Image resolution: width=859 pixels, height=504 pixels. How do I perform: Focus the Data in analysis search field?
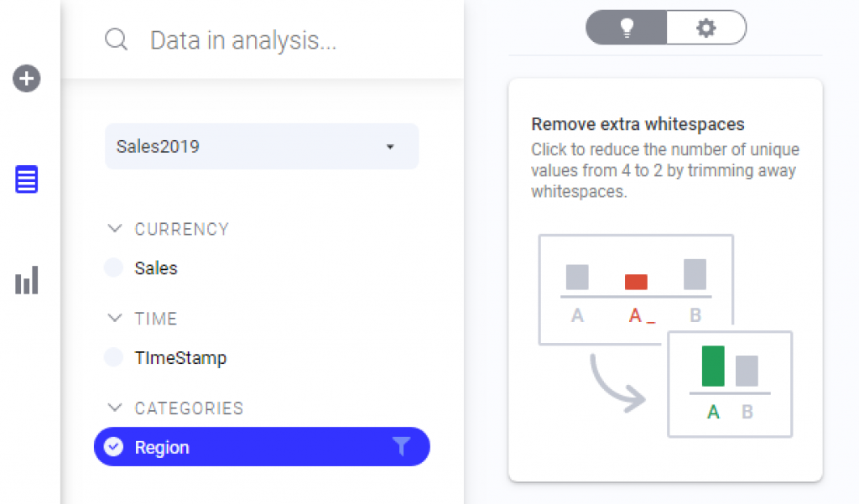click(x=243, y=40)
